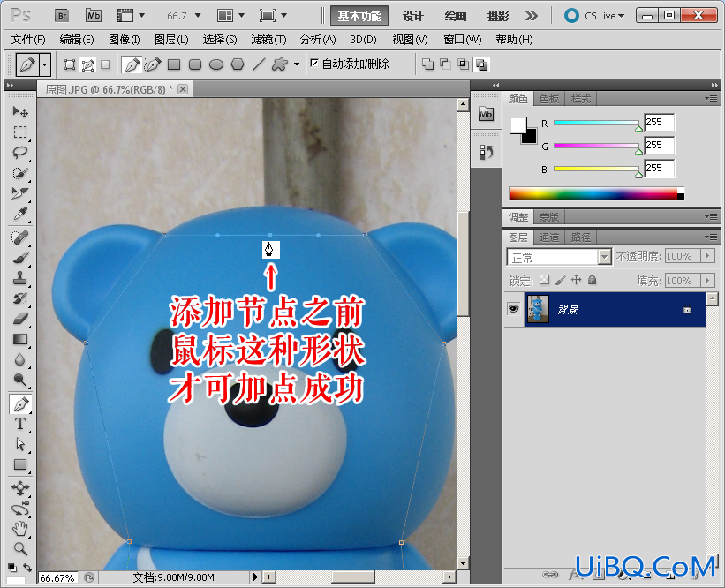This screenshot has height=588, width=725.
Task: Switch to the 通道 tab
Action: coord(549,237)
